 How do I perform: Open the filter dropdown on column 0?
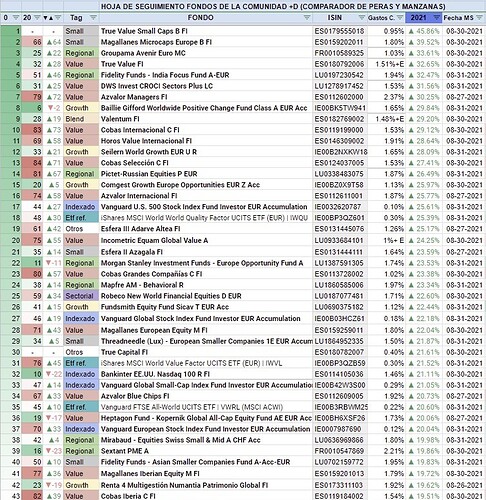pos(16,18)
